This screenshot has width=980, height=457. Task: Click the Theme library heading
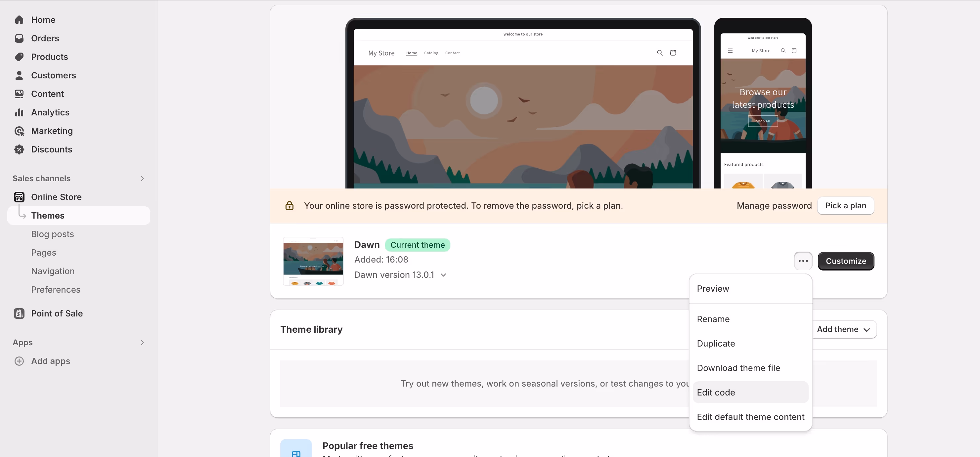click(x=311, y=330)
